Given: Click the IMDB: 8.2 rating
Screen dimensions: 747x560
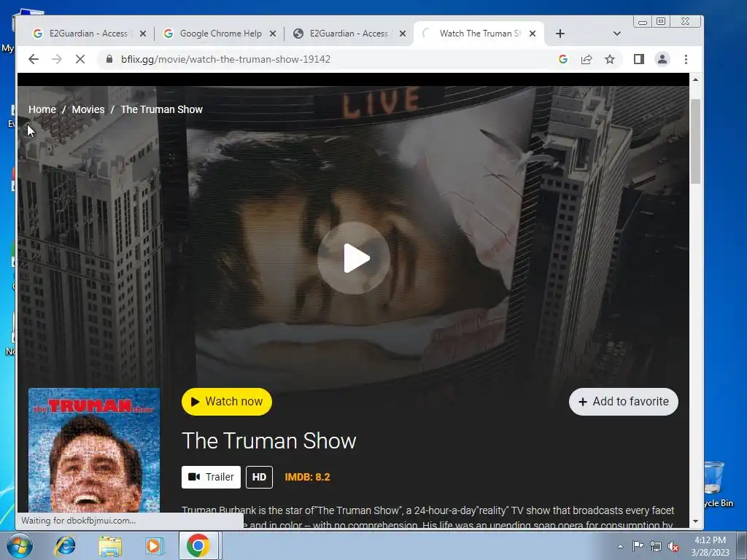Looking at the screenshot, I should point(307,477).
